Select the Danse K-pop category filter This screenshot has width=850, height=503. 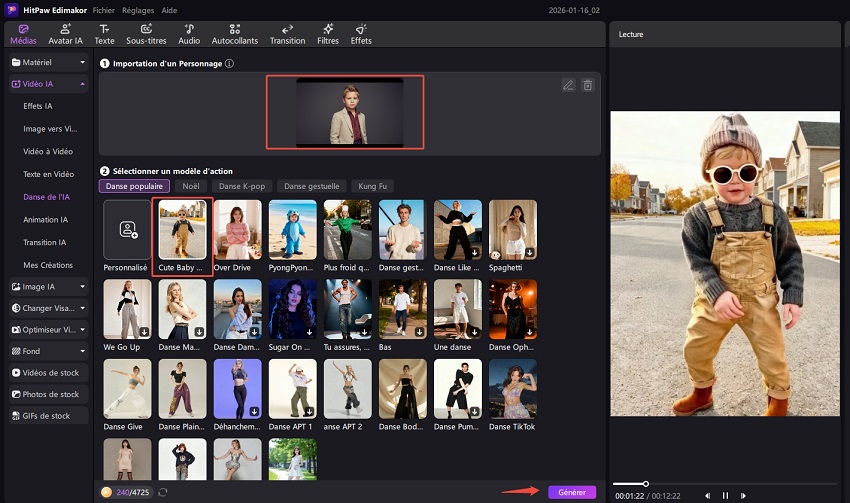click(x=243, y=186)
